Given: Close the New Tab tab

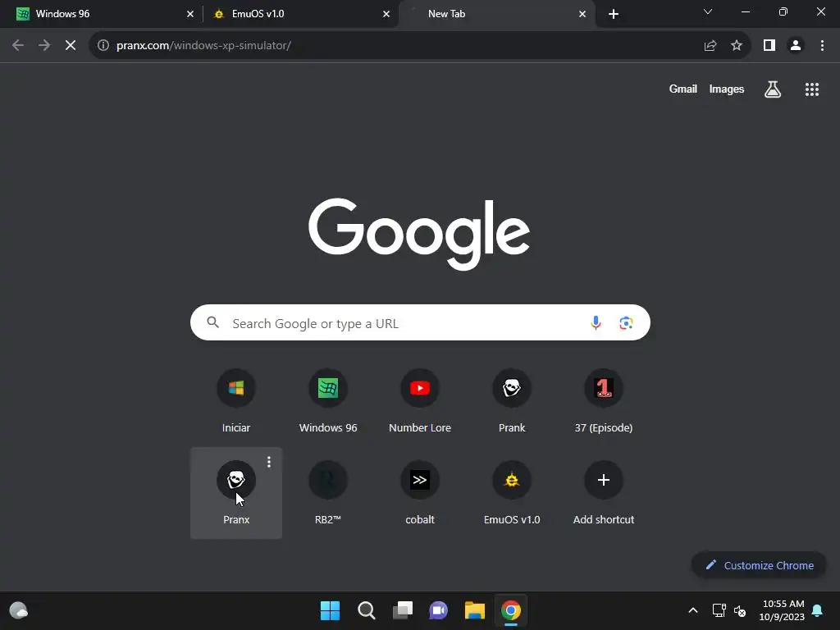Looking at the screenshot, I should point(582,14).
